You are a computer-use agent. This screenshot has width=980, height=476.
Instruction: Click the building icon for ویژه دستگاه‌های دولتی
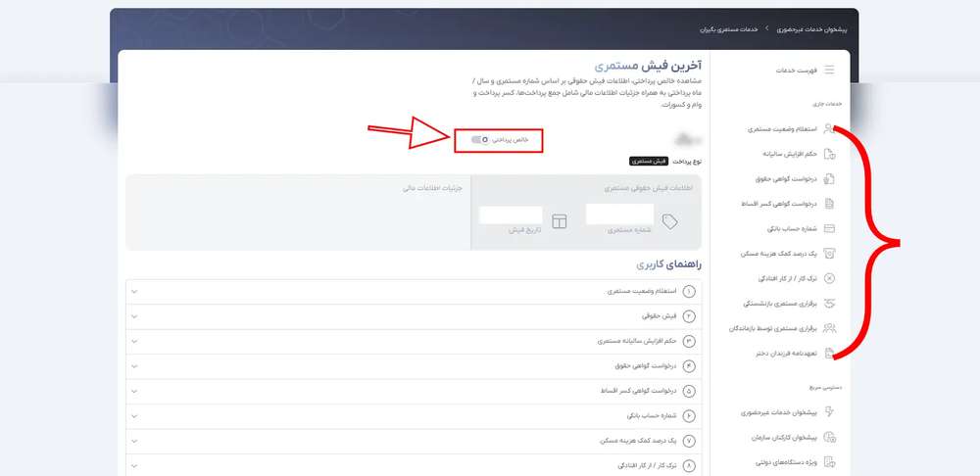[x=829, y=462]
